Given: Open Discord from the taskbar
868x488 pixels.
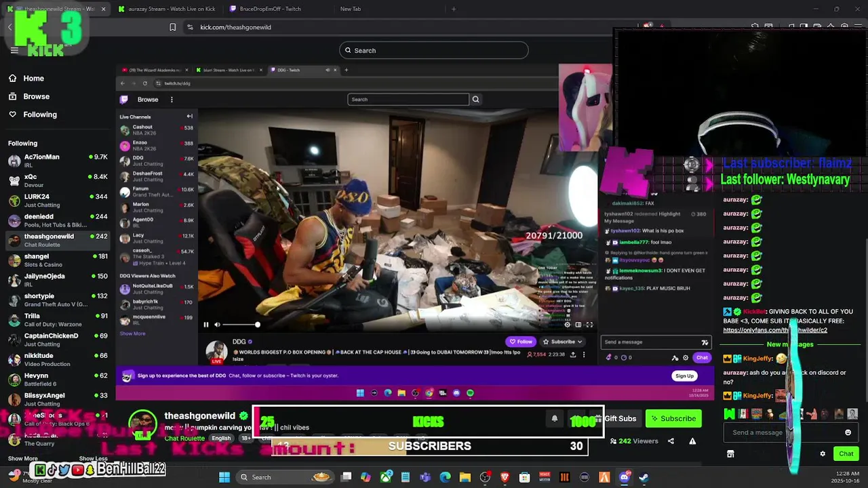Looking at the screenshot, I should [624, 477].
